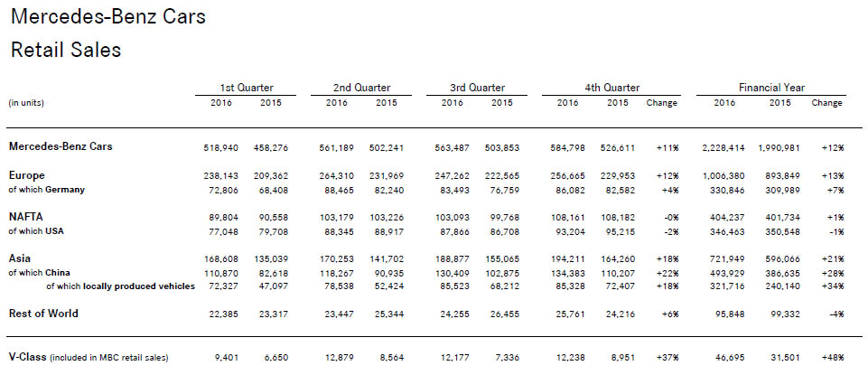The image size is (868, 375).
Task: Click the 'of which China' row label
Action: pyautogui.click(x=40, y=273)
